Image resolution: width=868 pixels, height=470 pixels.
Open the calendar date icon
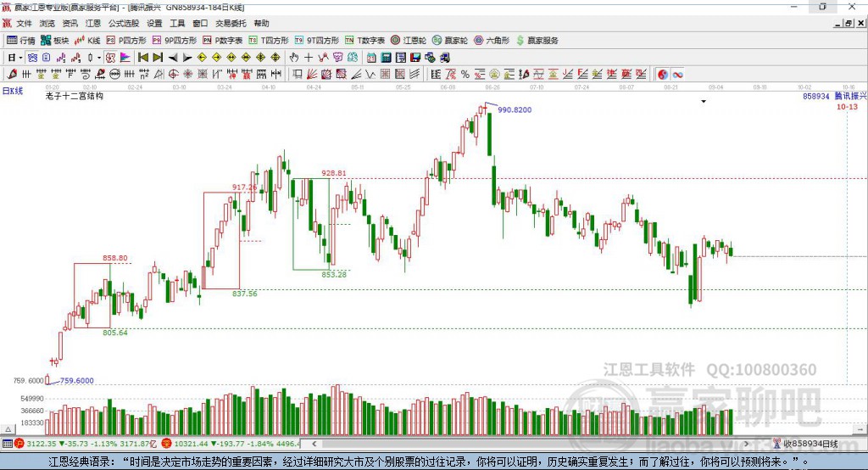click(x=371, y=58)
